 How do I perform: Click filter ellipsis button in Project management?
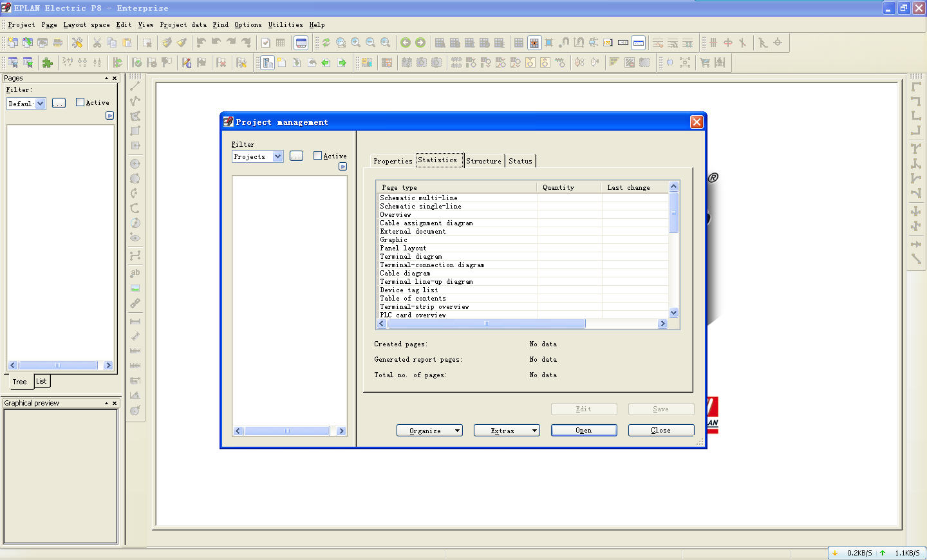point(296,156)
